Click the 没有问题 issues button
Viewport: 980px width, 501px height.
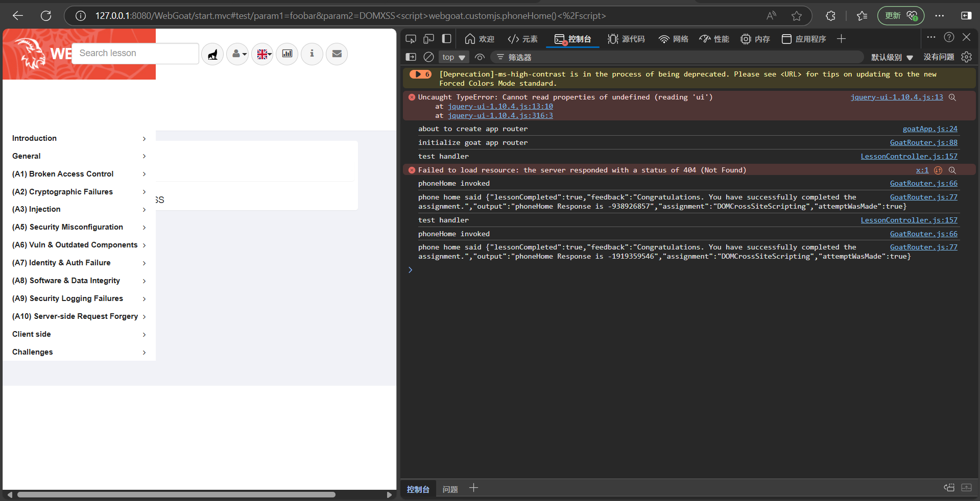click(939, 57)
